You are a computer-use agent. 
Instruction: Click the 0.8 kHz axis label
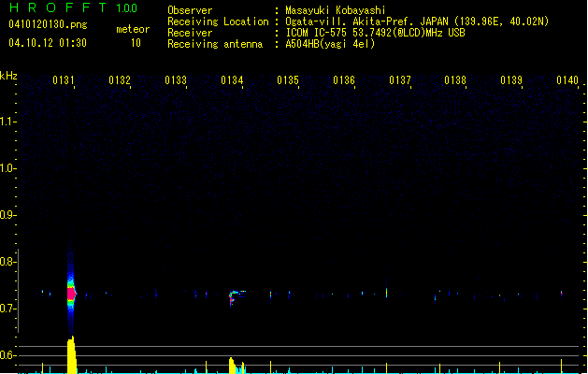pos(7,262)
